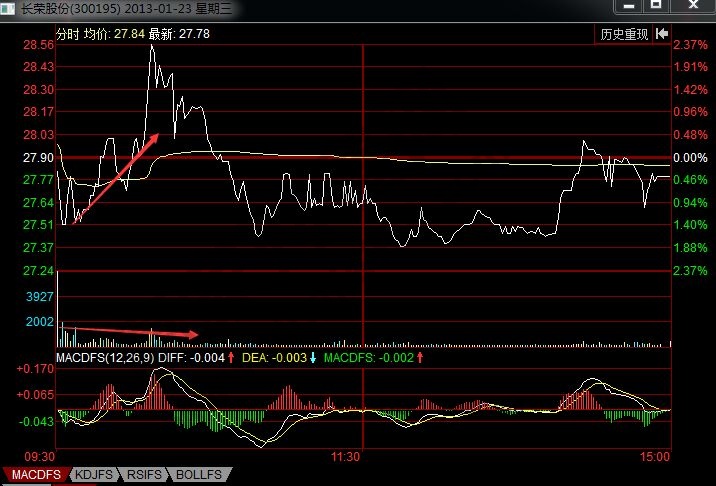Viewport: 716px width, 486px height.
Task: Click the red up arrow after DIFF value
Action: (231, 358)
